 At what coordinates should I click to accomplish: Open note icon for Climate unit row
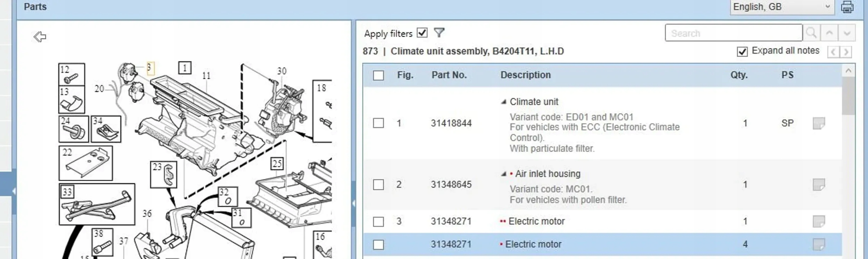pos(819,123)
